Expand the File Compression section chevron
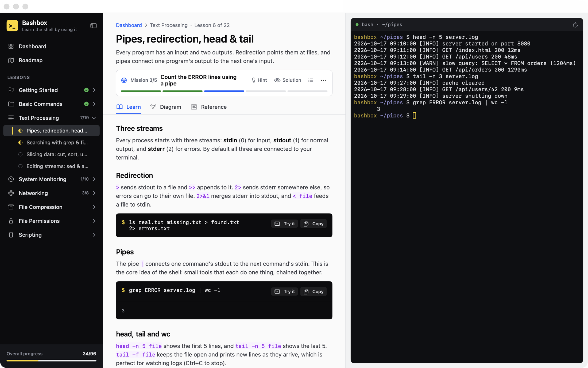Viewport: 588px width, 368px height. pyautogui.click(x=94, y=207)
